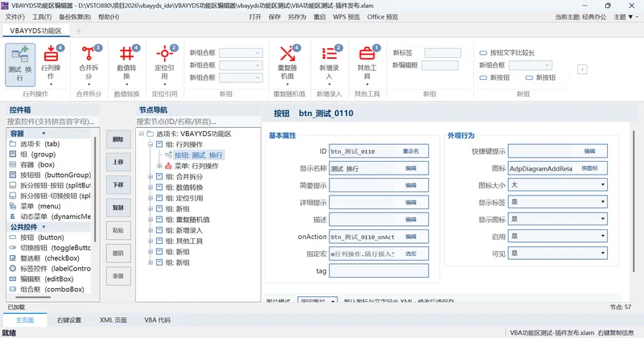
Task: Open the 行列操作 ribbon menu icon
Action: (51, 53)
